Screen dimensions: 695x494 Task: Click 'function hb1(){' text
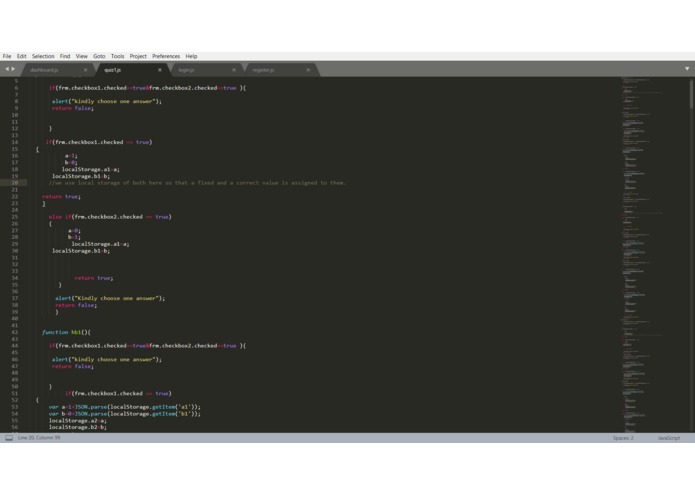coord(66,332)
